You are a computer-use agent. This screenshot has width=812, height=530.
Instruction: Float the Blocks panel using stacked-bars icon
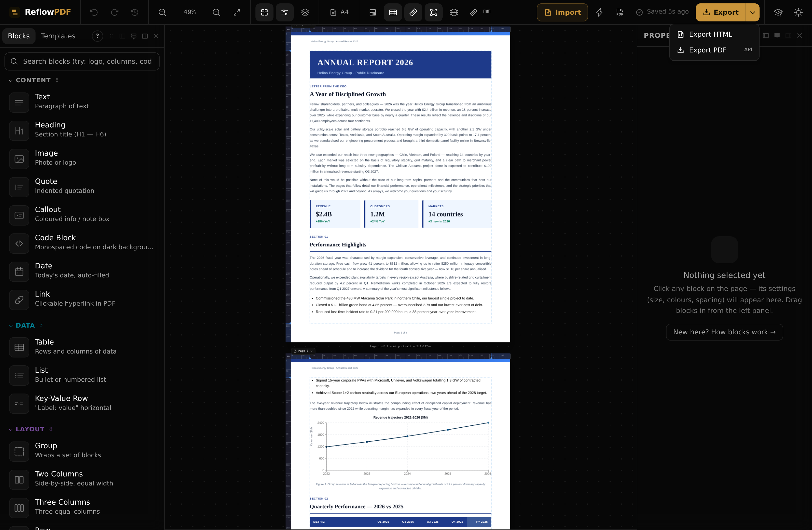coord(134,36)
